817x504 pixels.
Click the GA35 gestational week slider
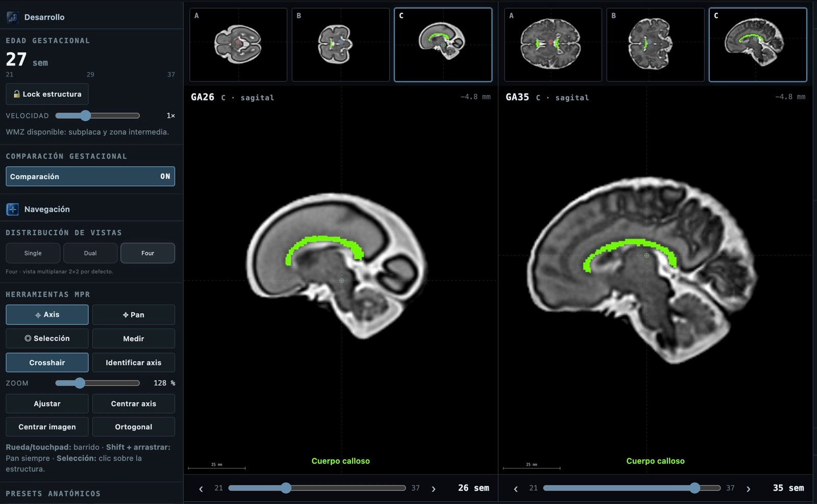coord(632,488)
